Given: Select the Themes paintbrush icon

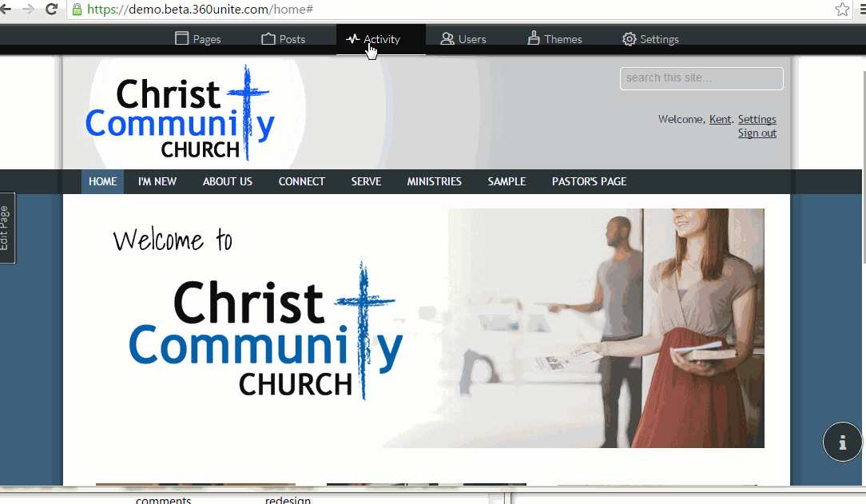Looking at the screenshot, I should click(x=534, y=38).
